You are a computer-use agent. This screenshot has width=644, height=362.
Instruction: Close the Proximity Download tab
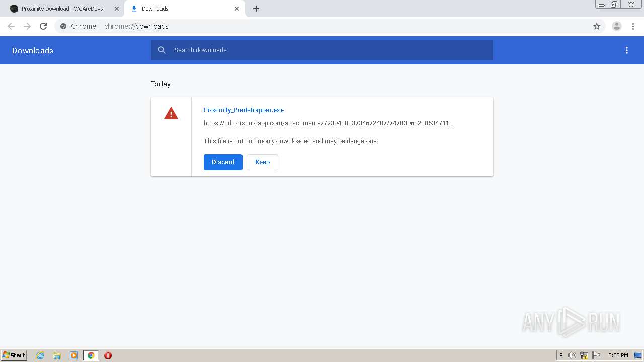click(x=117, y=9)
